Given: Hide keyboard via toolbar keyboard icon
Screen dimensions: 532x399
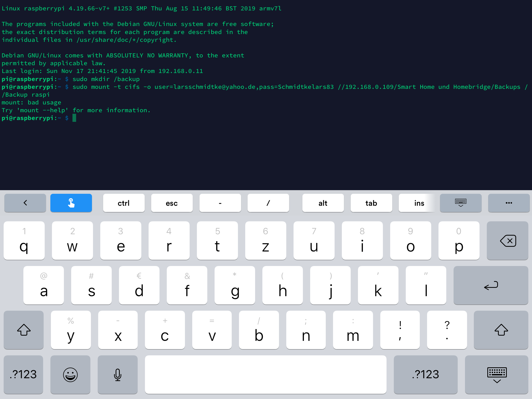Looking at the screenshot, I should pyautogui.click(x=461, y=203).
